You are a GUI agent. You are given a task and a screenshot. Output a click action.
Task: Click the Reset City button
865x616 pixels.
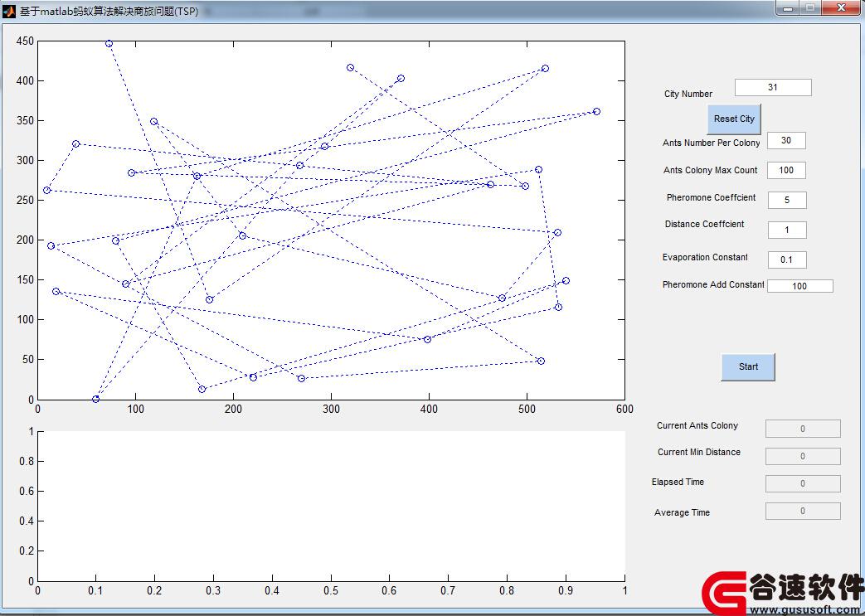(734, 119)
